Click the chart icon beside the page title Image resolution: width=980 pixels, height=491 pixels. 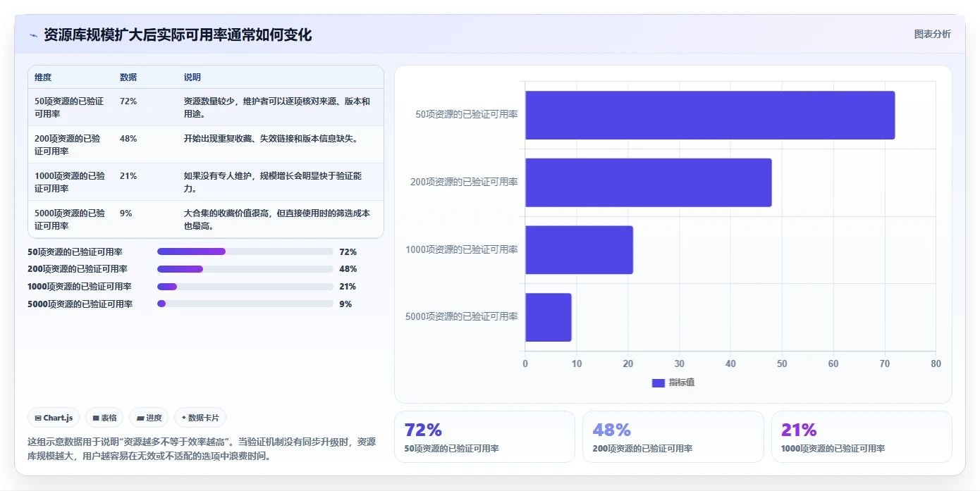click(33, 35)
